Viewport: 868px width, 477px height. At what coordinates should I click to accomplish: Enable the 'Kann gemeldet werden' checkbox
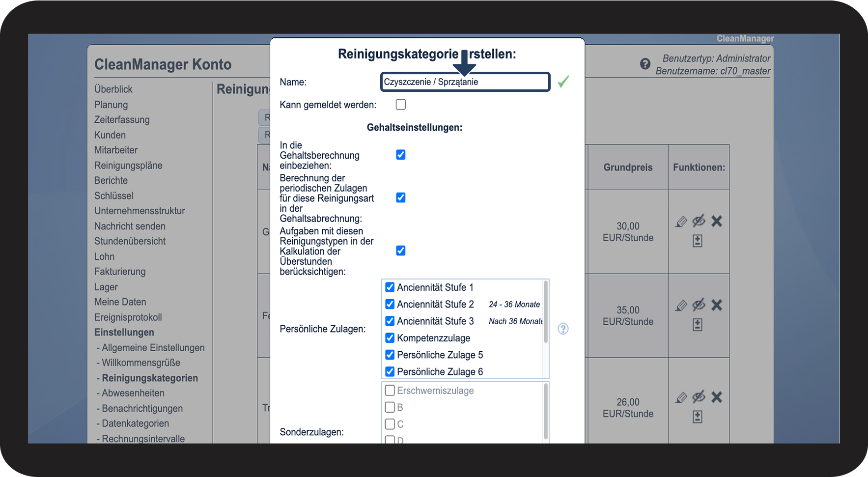point(401,104)
